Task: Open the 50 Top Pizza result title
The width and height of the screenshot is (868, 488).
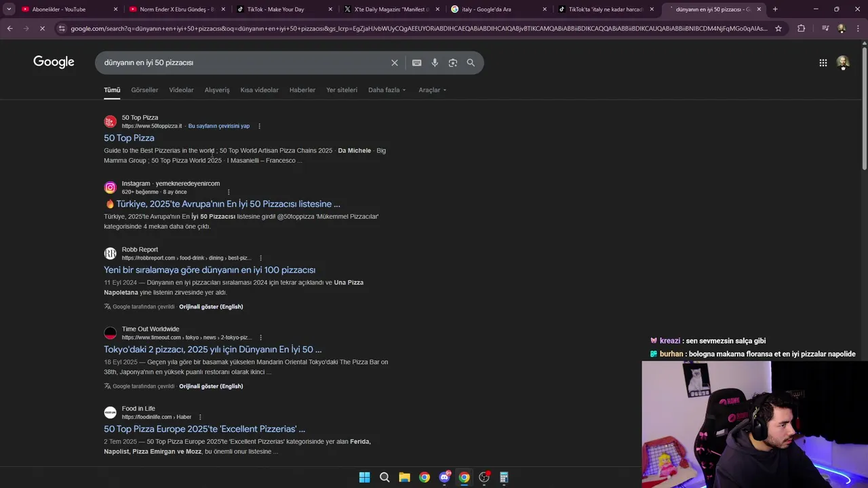Action: pyautogui.click(x=129, y=138)
